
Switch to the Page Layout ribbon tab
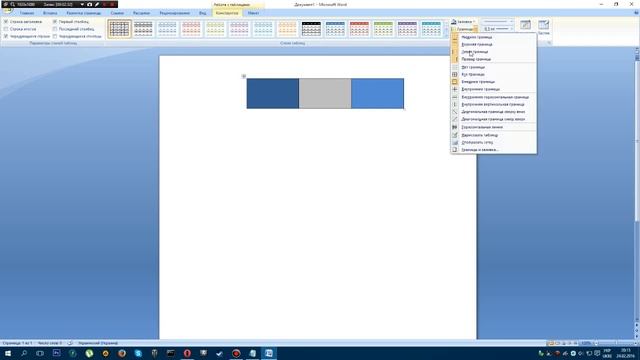coord(84,13)
